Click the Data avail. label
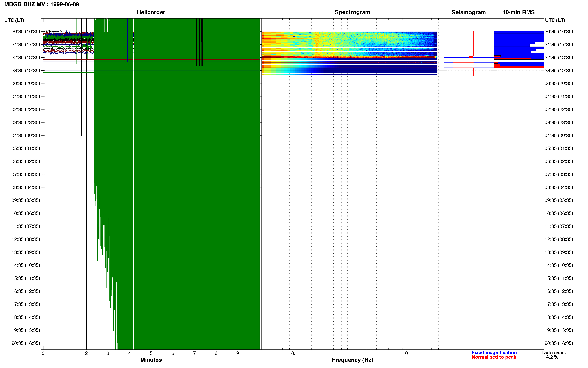 pos(554,352)
